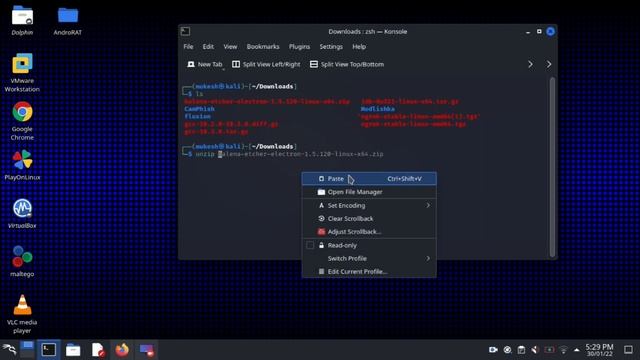This screenshot has width=640, height=360.
Task: Open the volume tray icon
Action: pyautogui.click(x=535, y=350)
